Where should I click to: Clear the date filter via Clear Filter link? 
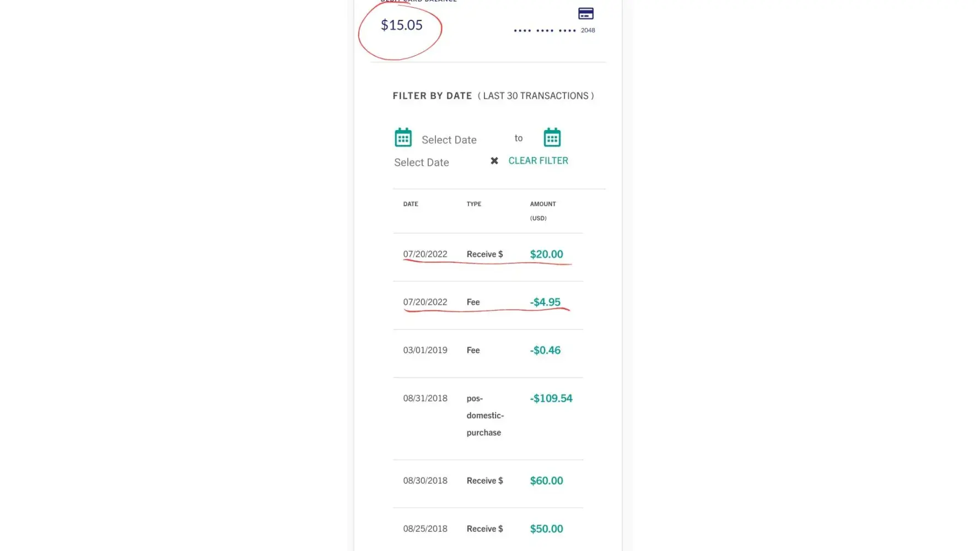click(538, 161)
